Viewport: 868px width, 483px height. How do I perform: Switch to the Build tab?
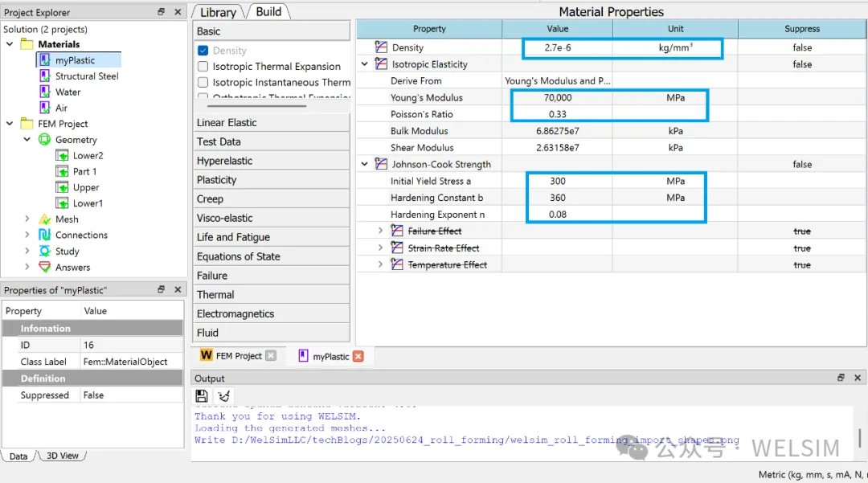pos(268,11)
